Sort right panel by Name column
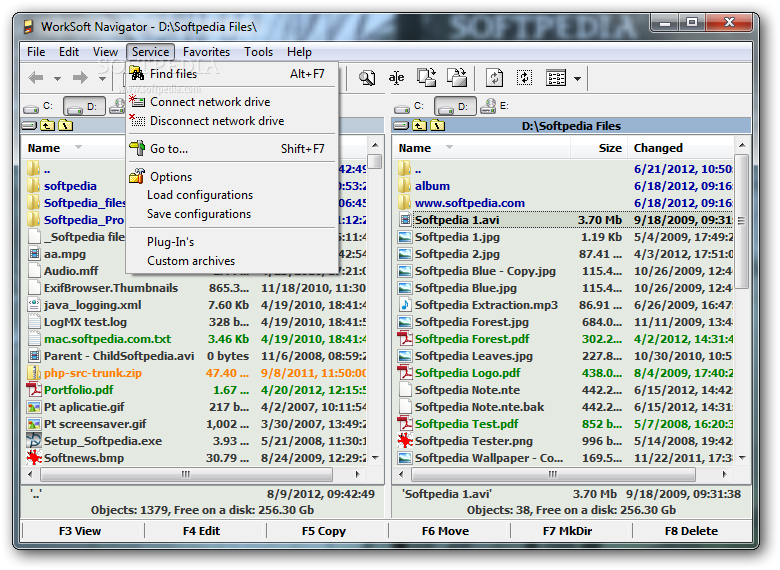The image size is (780, 570). (482, 148)
